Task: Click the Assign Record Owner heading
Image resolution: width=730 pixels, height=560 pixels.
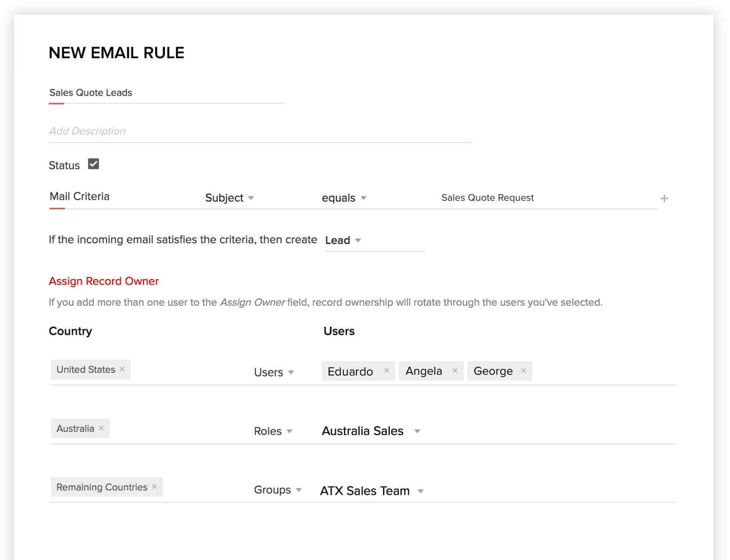Action: click(103, 281)
